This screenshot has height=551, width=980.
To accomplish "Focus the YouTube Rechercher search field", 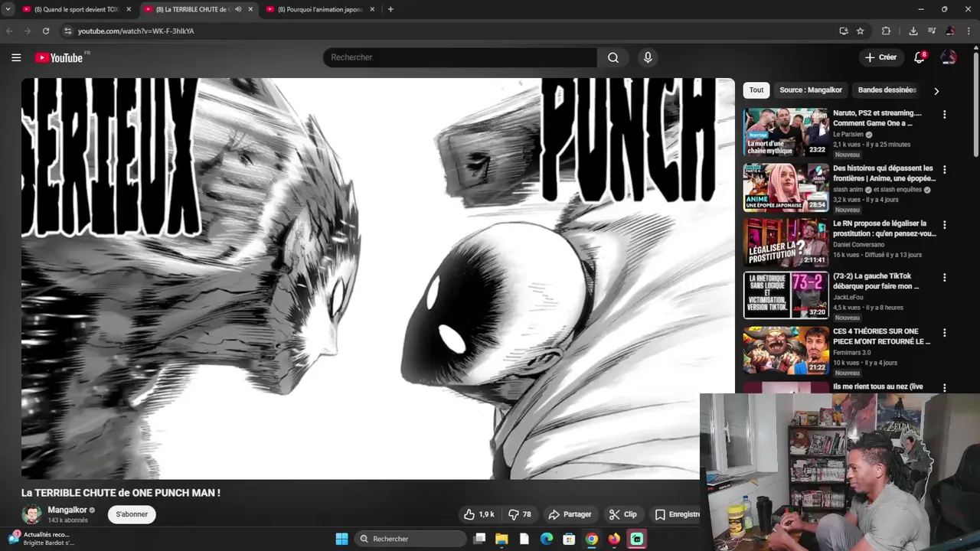I will tap(460, 57).
